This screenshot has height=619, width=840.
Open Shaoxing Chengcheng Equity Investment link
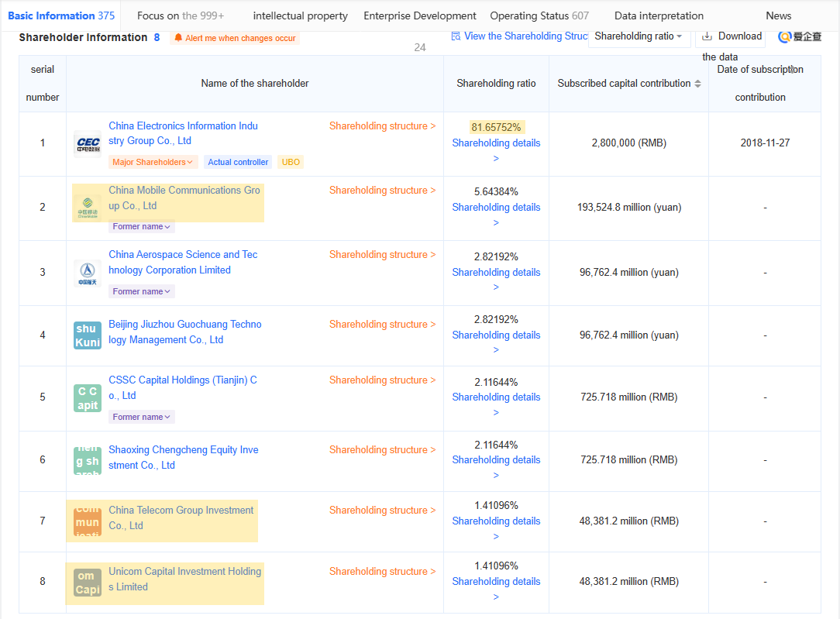pyautogui.click(x=183, y=457)
